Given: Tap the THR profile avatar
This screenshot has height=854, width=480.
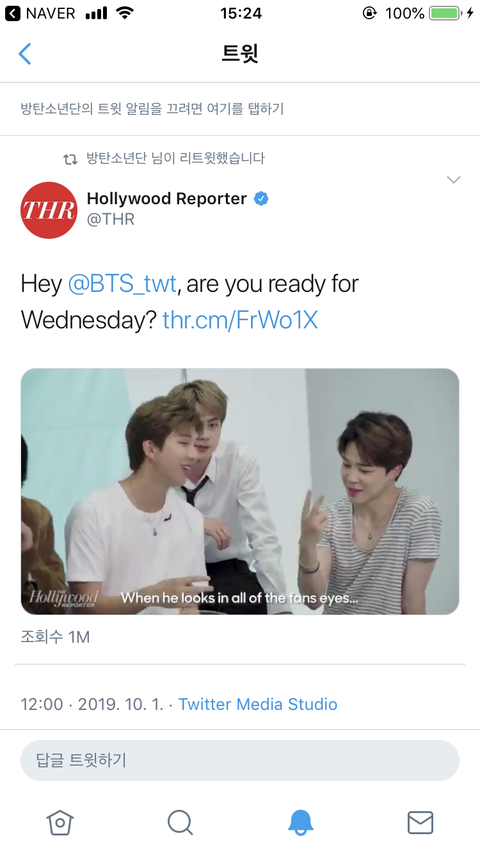Looking at the screenshot, I should click(x=49, y=210).
